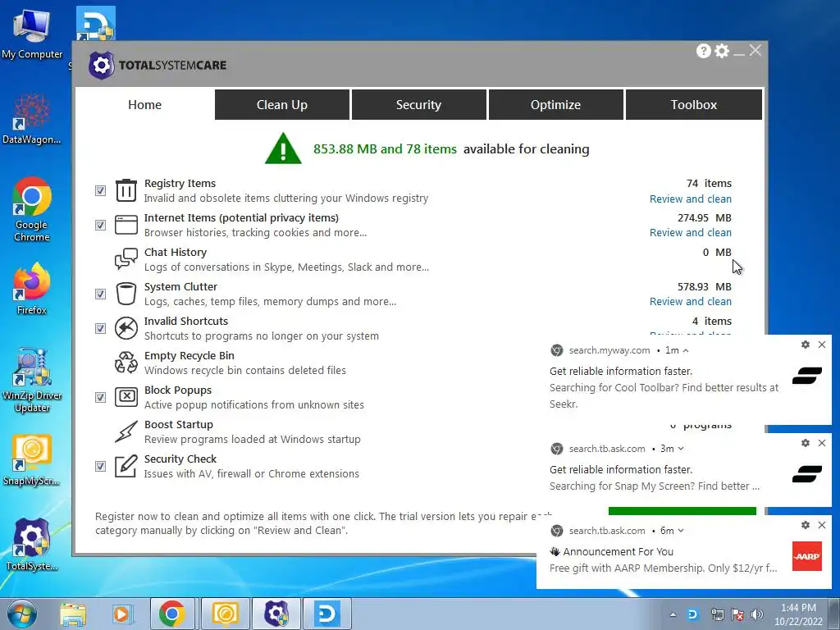
Task: Click the 'Boost Startup' row title
Action: coord(178,424)
